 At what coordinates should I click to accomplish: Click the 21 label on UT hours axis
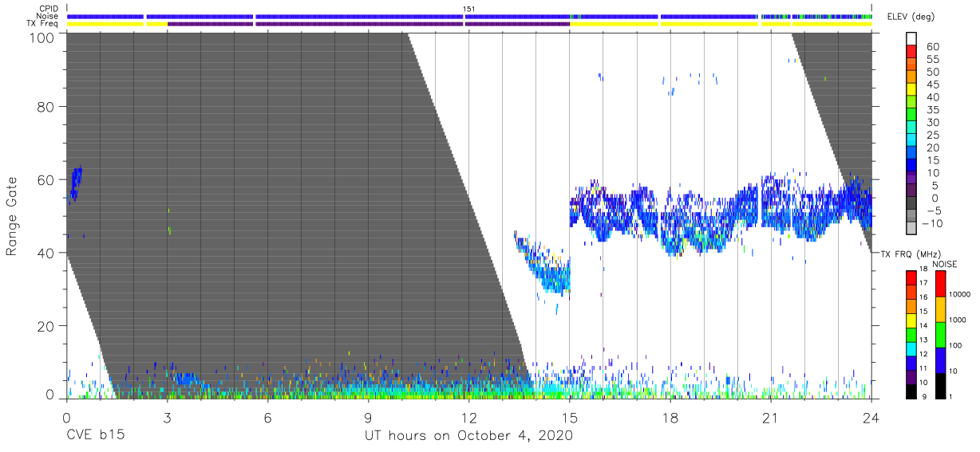(x=771, y=416)
